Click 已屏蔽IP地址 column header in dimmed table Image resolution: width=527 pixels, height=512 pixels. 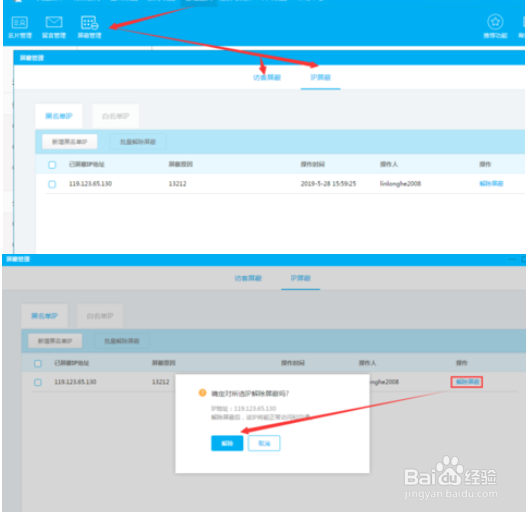click(72, 363)
